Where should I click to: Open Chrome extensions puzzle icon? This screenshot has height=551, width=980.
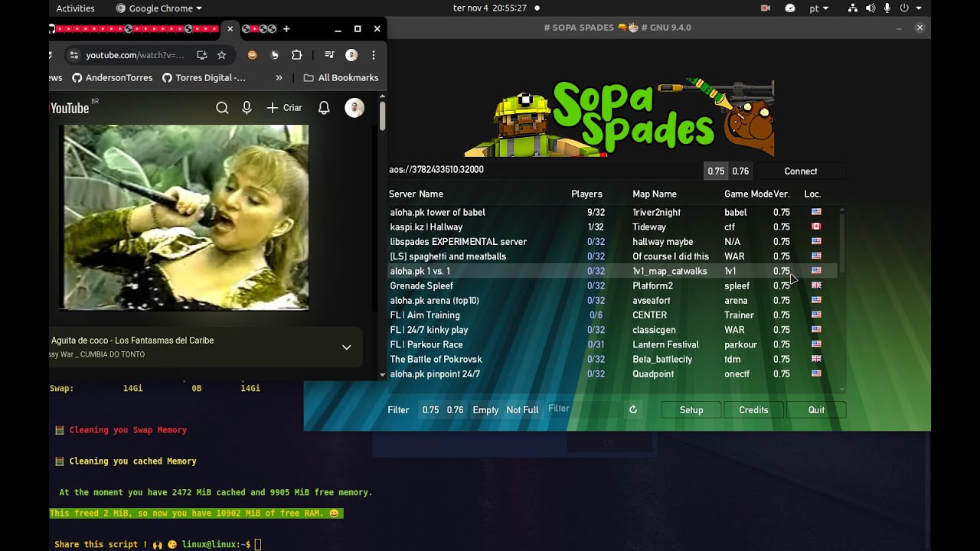297,55
